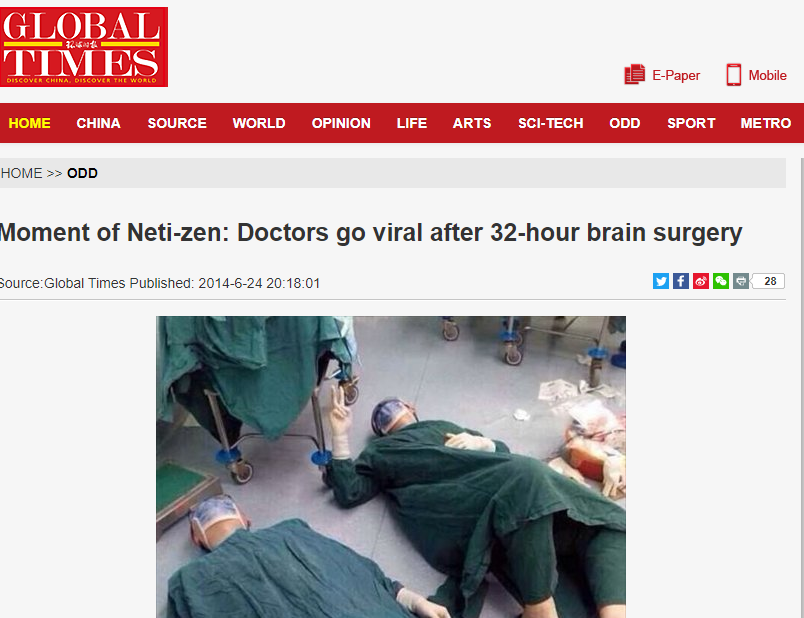Open the SCI-TECH section
The width and height of the screenshot is (804, 618).
pos(551,123)
